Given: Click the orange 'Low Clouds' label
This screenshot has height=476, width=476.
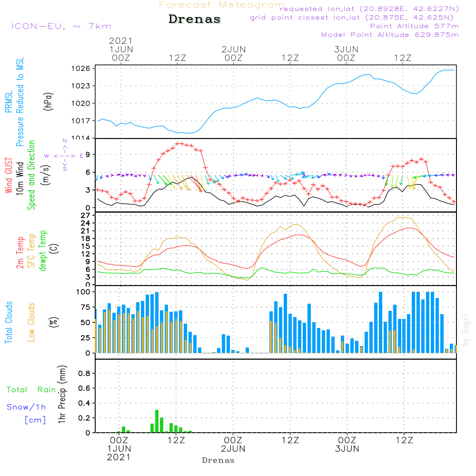Looking at the screenshot, I should pos(31,322).
